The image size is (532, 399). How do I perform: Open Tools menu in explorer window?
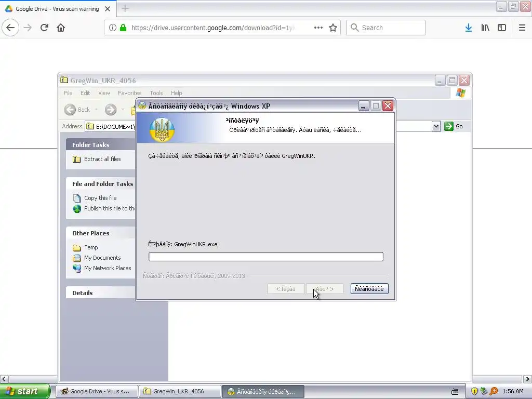coord(156,92)
